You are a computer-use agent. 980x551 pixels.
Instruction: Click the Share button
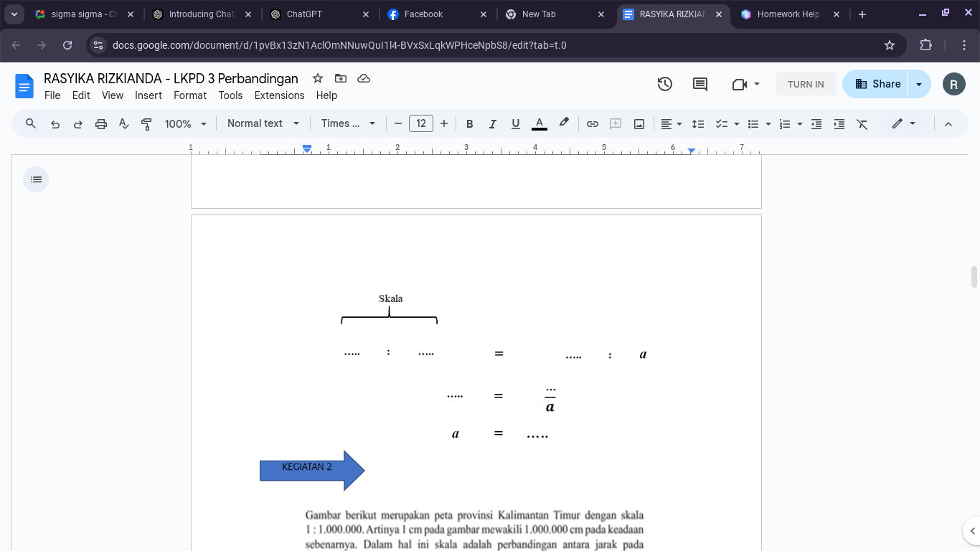coord(875,84)
